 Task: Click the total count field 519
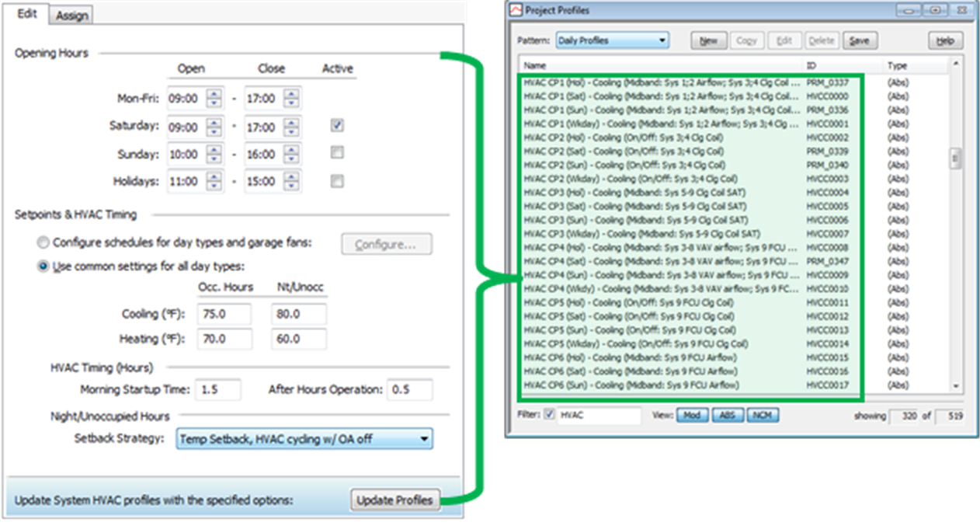pos(951,416)
